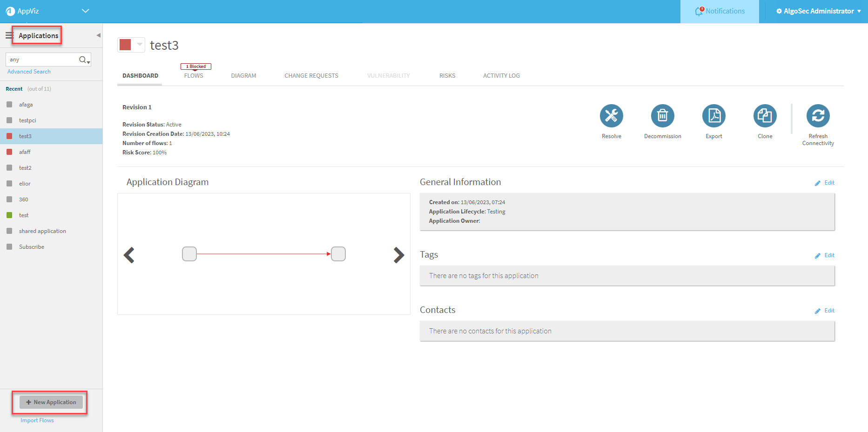Click the Refresh Connectivity icon
868x432 pixels.
pyautogui.click(x=818, y=116)
